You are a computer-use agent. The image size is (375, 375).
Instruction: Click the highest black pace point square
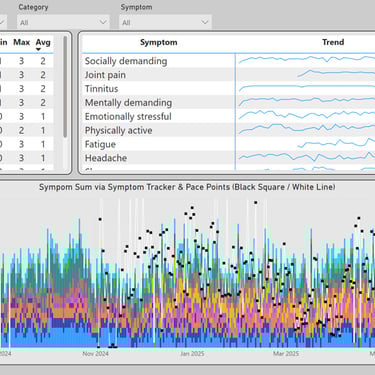pyautogui.click(x=256, y=202)
